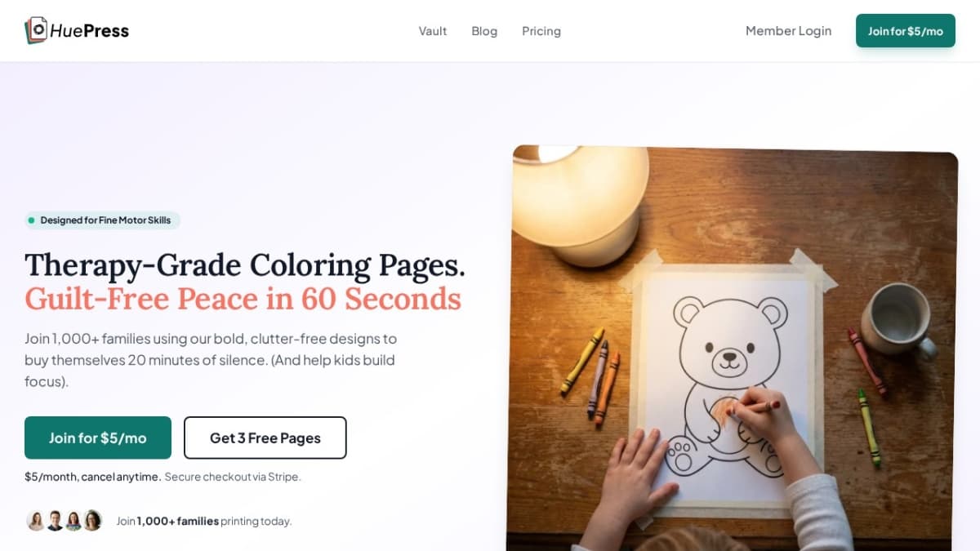
Task: Click the Secure checkout via Stripe text
Action: 233,477
